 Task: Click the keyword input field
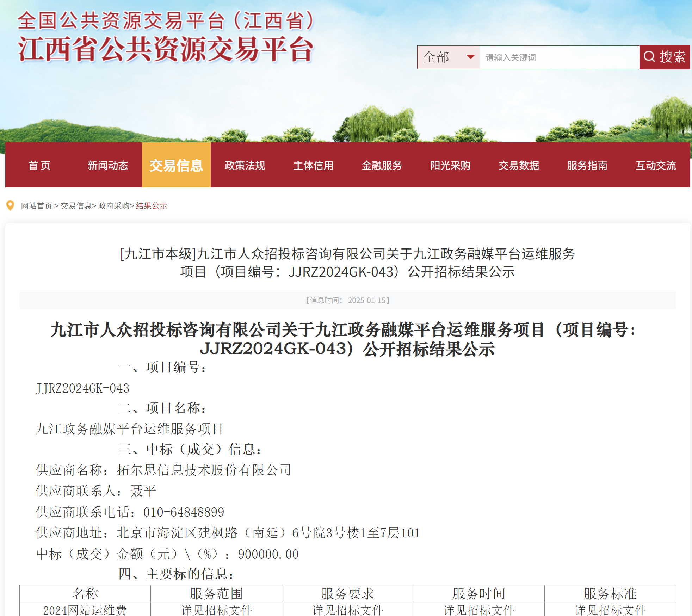point(557,57)
